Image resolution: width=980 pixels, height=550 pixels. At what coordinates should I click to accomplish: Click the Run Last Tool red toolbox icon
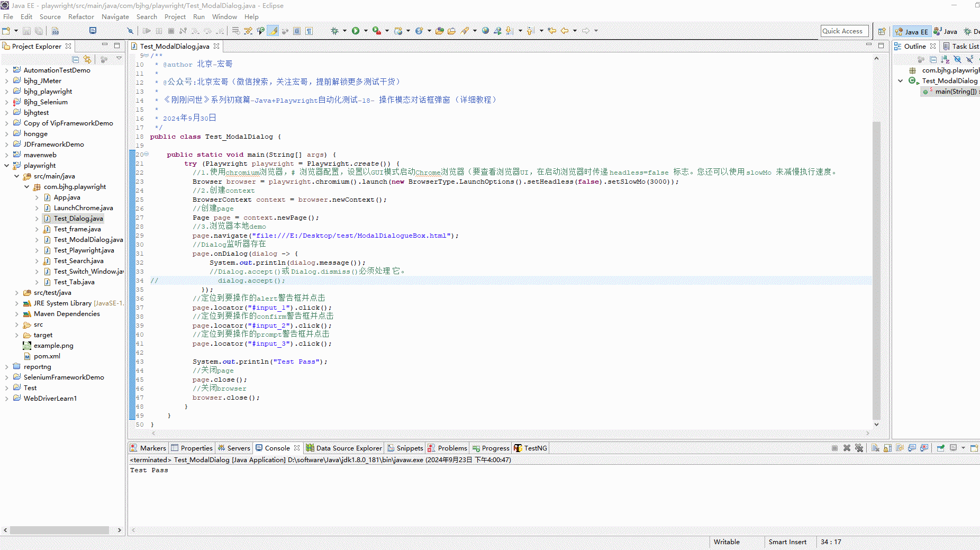(x=376, y=31)
